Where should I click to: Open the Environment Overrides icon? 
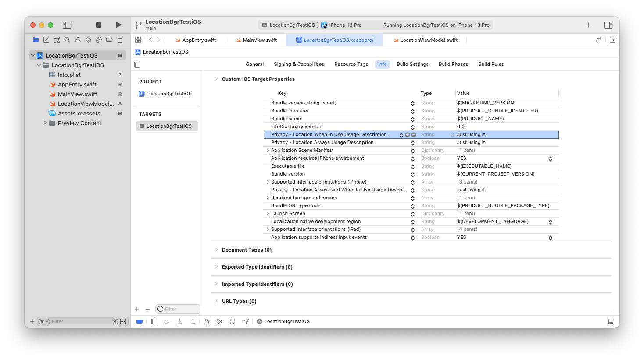[233, 321]
